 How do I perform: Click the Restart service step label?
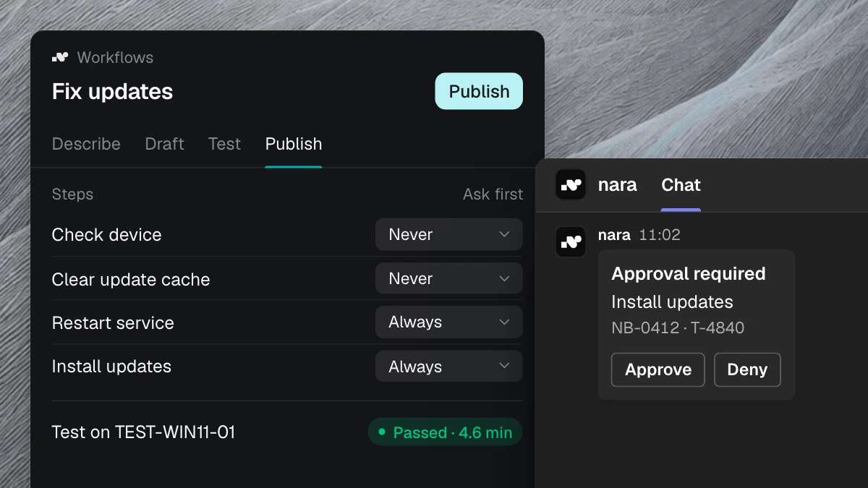pyautogui.click(x=113, y=322)
